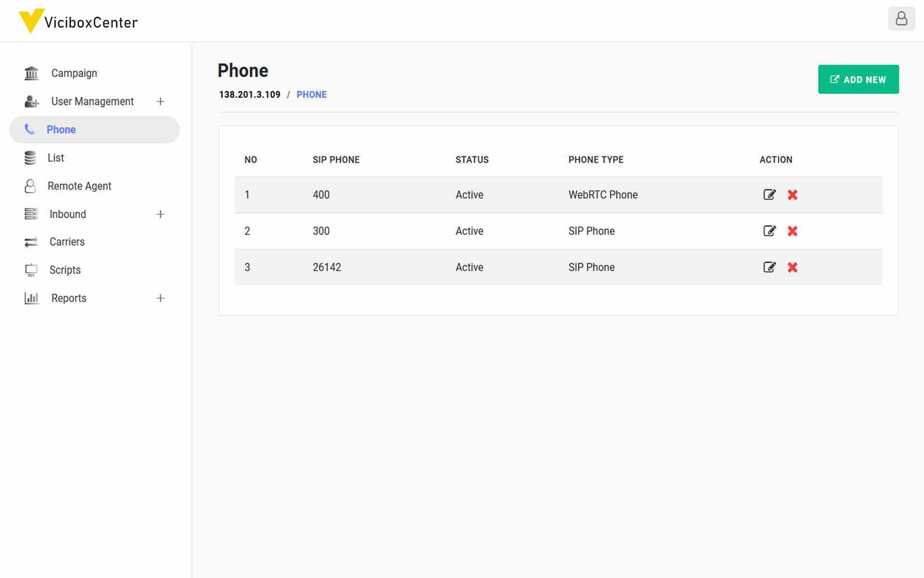Expand the Inbound plus sign
Screen dimensions: 924x578
coord(160,214)
